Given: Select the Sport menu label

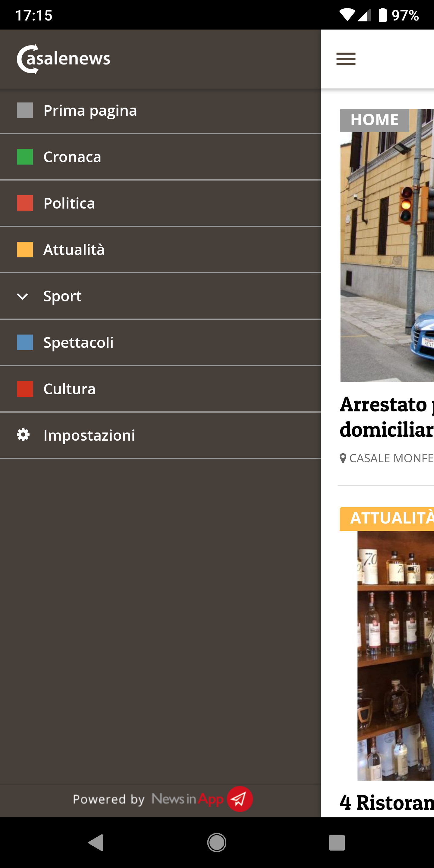Looking at the screenshot, I should click(x=62, y=296).
